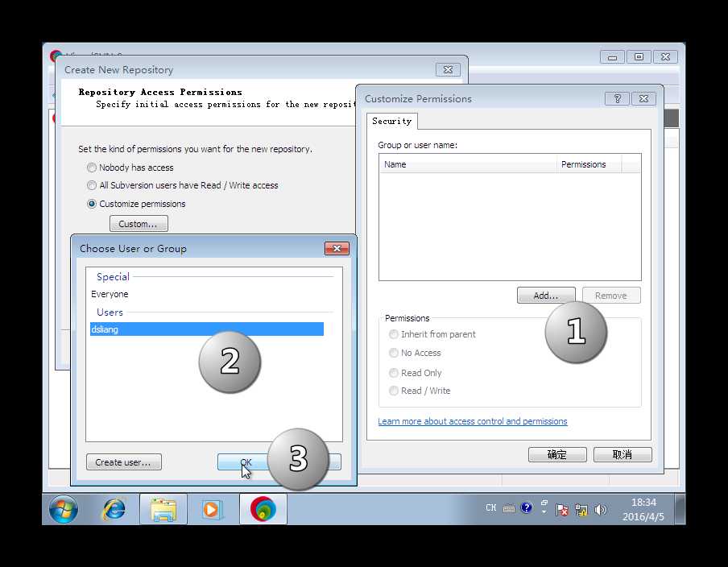
Task: Open network status tray icon
Action: click(581, 510)
